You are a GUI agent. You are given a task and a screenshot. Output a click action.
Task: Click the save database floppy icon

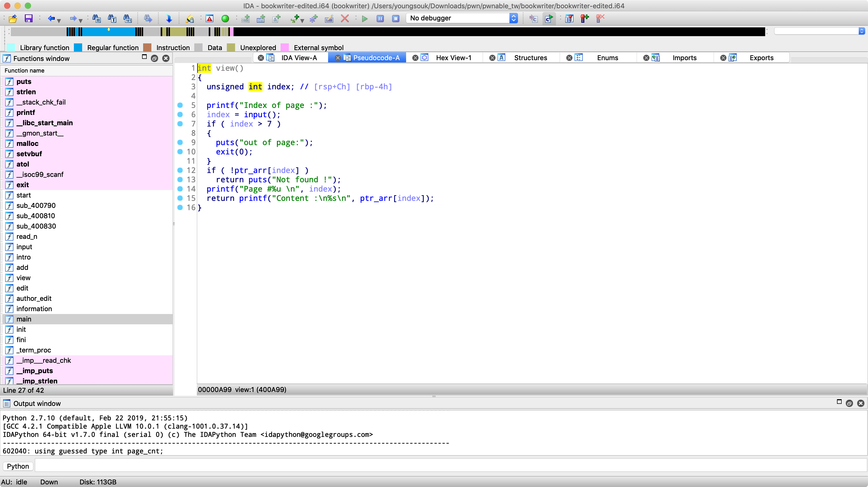pos(29,19)
